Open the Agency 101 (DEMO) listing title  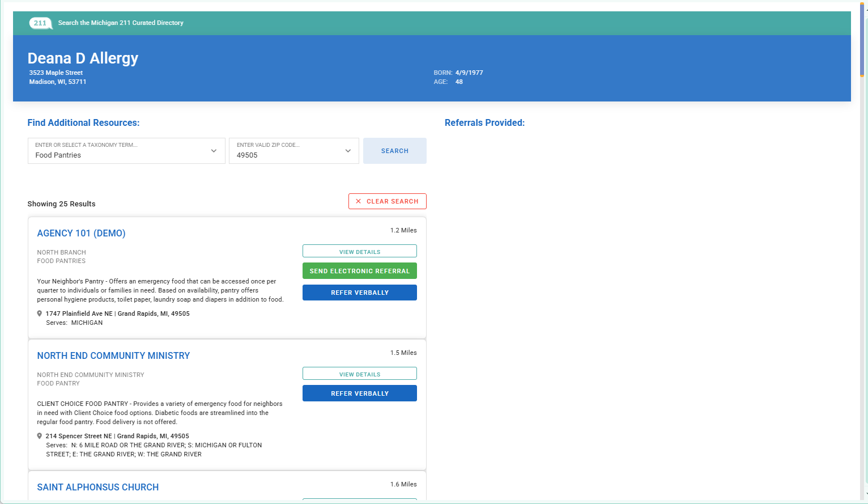[x=81, y=233]
